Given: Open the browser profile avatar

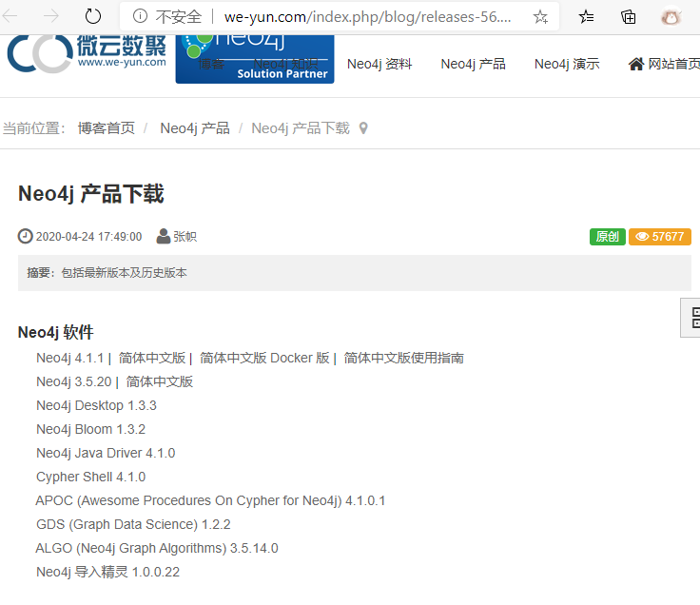Looking at the screenshot, I should click(671, 16).
